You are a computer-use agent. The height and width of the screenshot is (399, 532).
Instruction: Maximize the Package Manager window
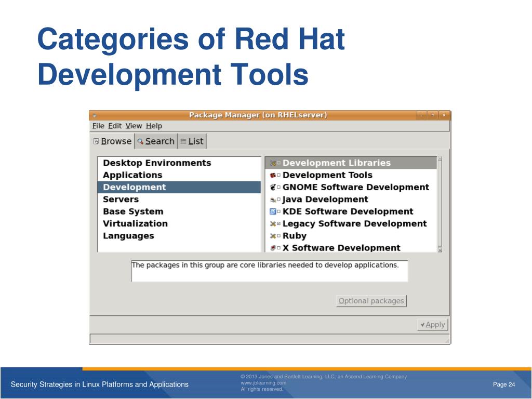pyautogui.click(x=433, y=116)
